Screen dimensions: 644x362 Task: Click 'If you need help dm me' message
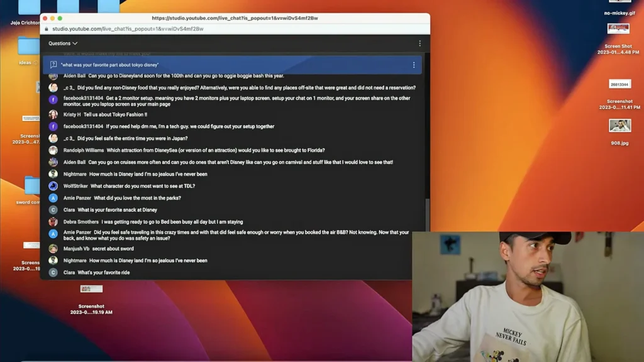click(x=190, y=126)
